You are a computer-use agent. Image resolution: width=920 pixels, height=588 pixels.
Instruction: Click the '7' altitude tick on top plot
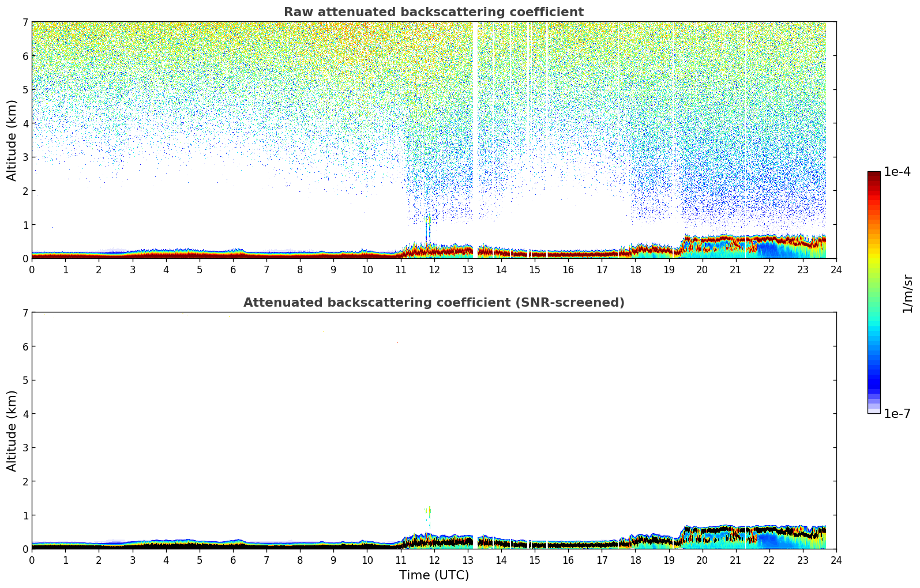(25, 22)
